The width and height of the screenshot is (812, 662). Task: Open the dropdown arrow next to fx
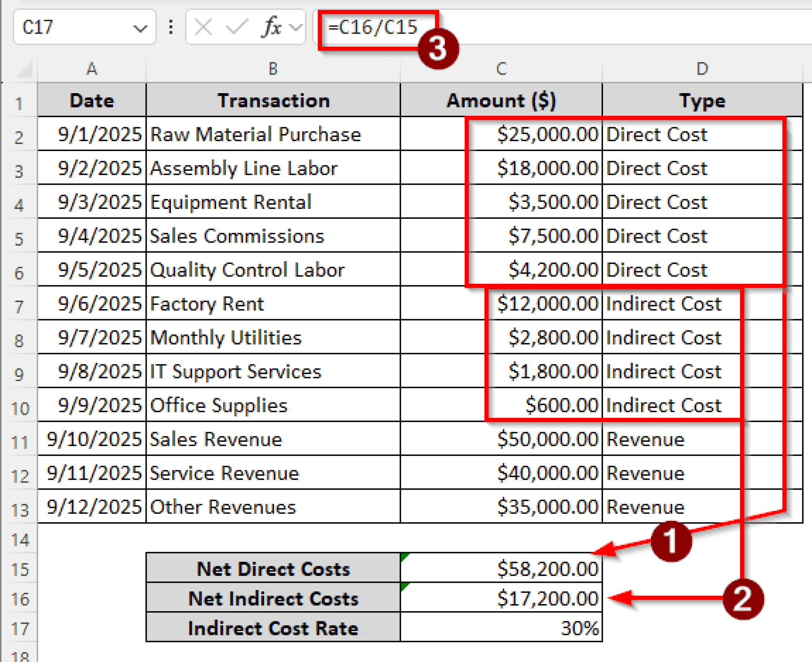pos(296,27)
